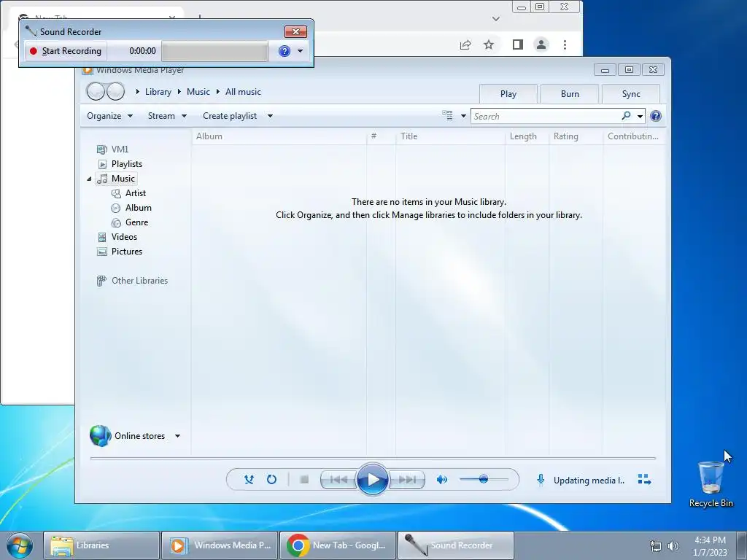Click the search magnifier icon
The width and height of the screenshot is (747, 560).
pos(626,116)
